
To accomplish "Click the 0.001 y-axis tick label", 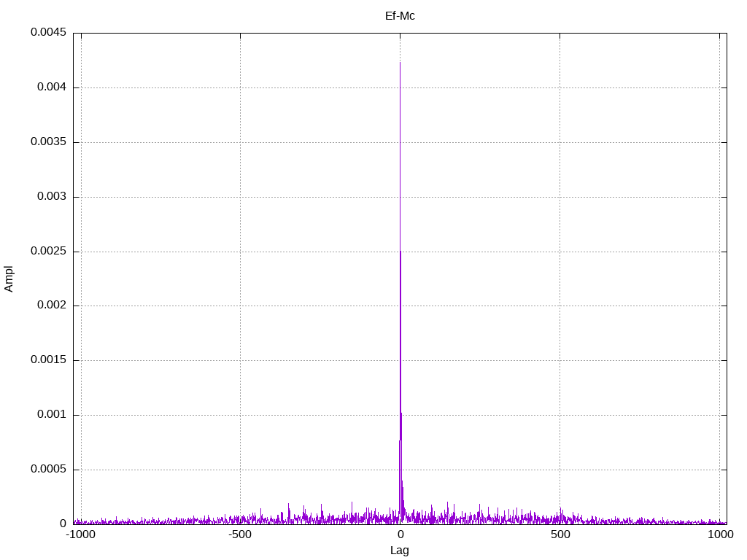I will (x=52, y=414).
